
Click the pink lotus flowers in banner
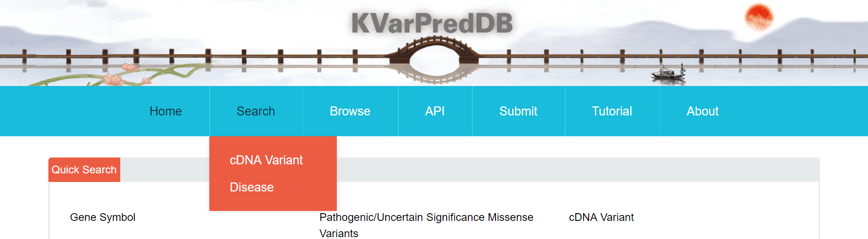click(x=114, y=79)
